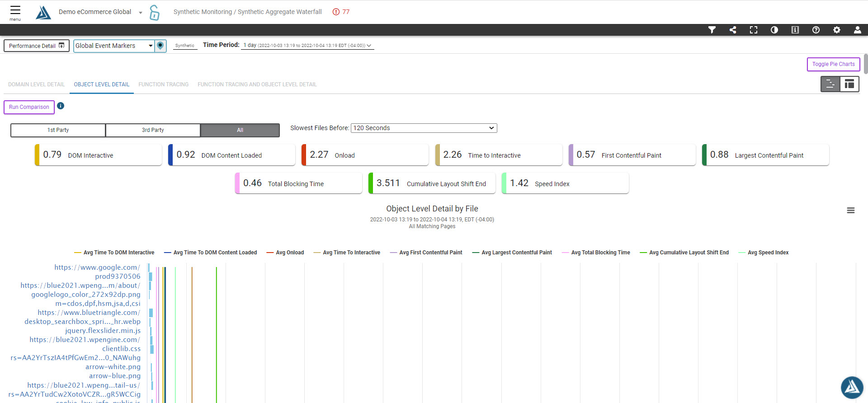The image size is (868, 403).
Task: Open the help question mark icon
Action: click(x=816, y=30)
